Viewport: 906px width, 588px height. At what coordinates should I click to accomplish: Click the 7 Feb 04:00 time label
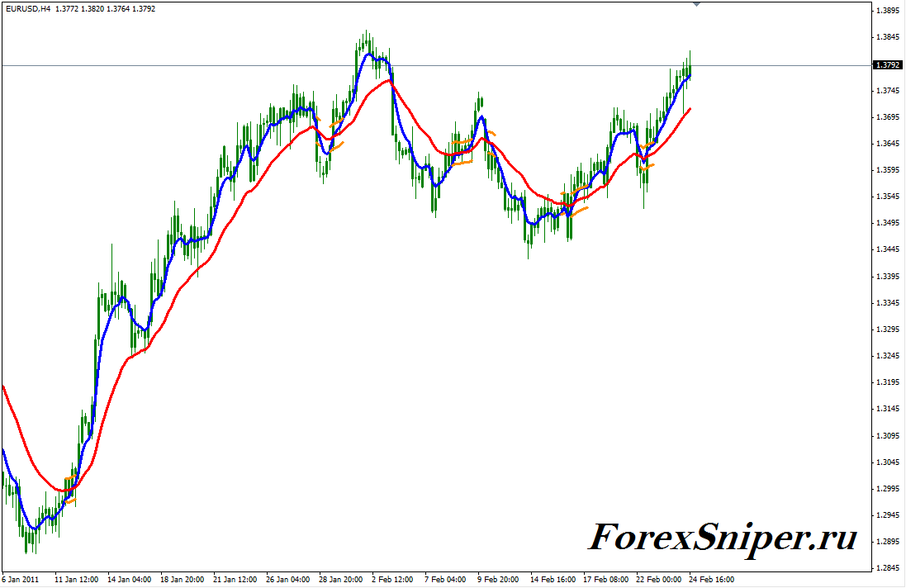click(445, 580)
